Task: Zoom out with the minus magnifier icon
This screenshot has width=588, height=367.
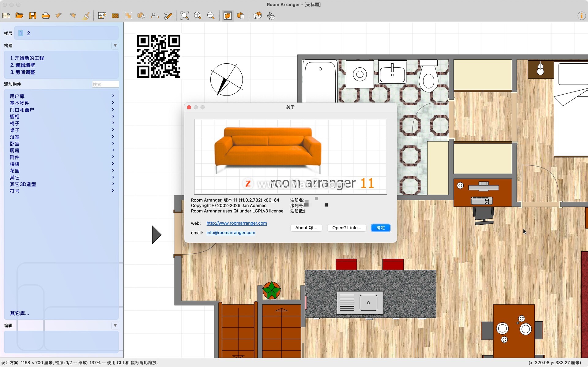Action: click(211, 16)
